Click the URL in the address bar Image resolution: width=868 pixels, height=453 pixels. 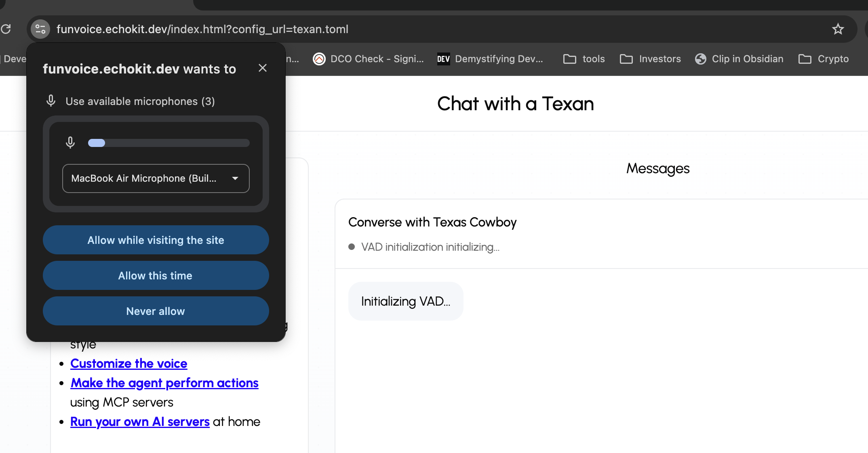202,29
